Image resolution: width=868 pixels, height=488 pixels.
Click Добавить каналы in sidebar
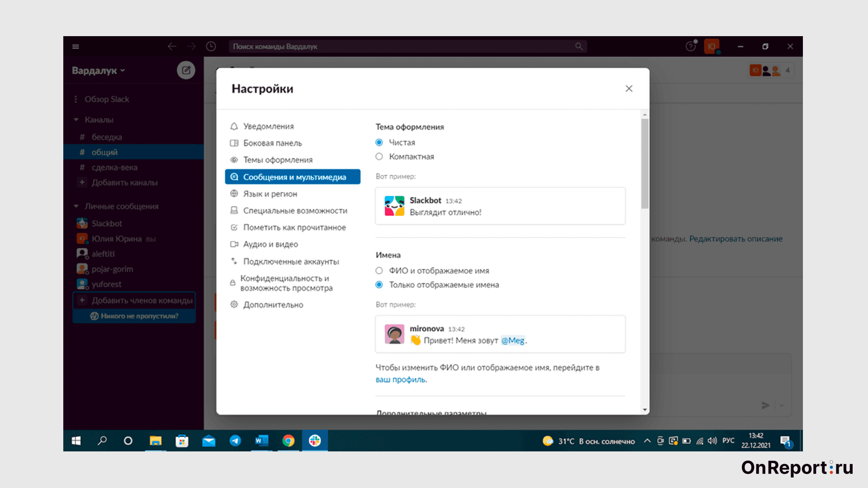[124, 183]
